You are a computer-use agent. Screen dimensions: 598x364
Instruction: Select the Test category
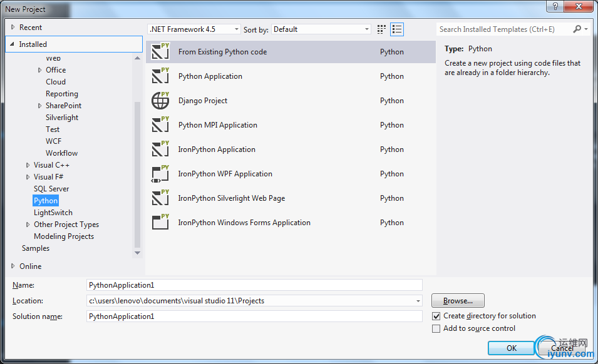[x=53, y=129]
